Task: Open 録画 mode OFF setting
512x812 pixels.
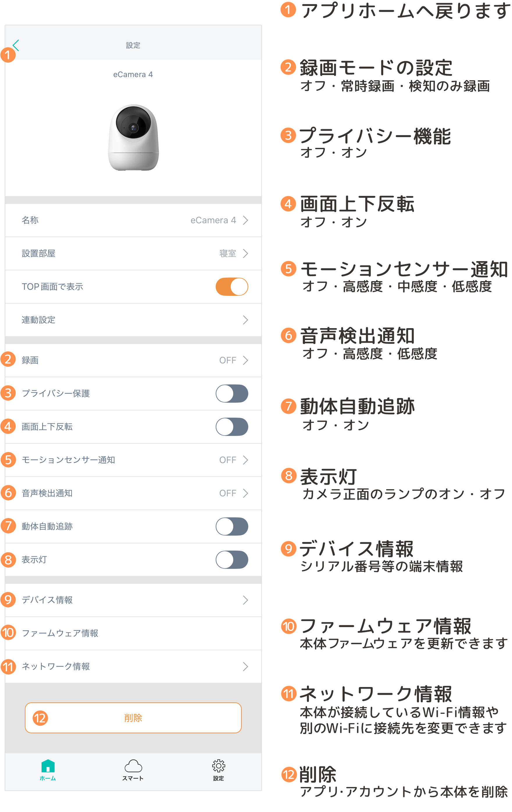Action: click(x=133, y=360)
